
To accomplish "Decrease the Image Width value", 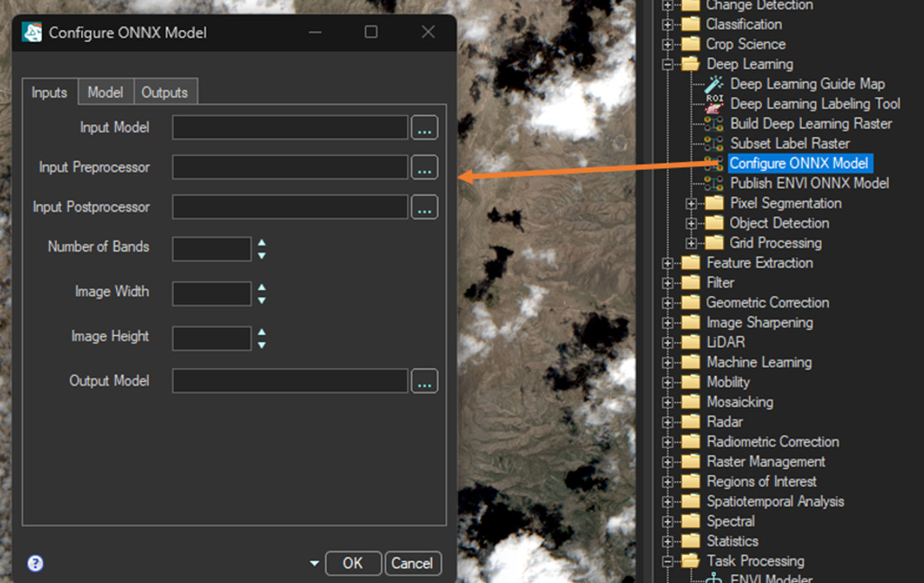I will [261, 301].
